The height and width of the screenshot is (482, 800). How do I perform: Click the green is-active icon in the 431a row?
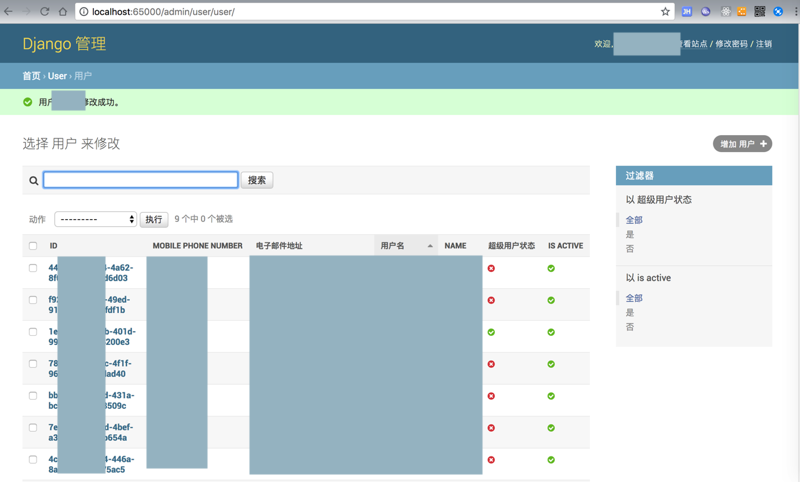click(551, 396)
